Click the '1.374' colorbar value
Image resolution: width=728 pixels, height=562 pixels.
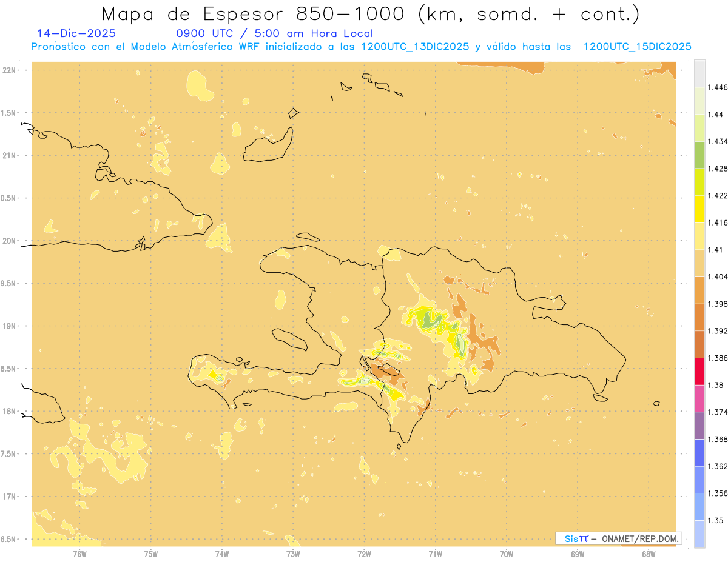point(717,412)
